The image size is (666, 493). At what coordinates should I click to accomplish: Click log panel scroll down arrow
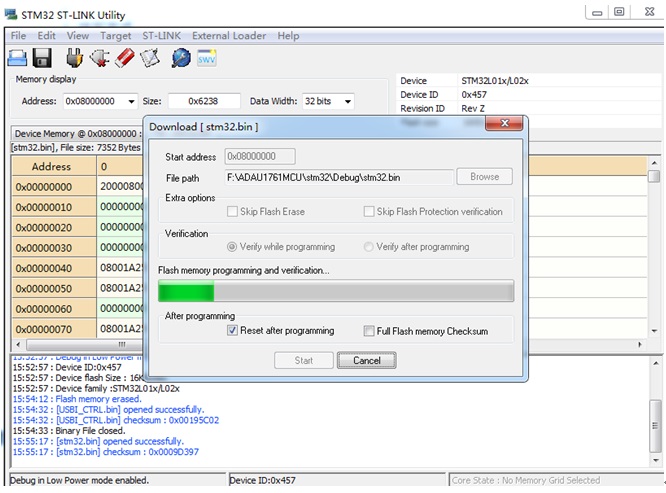click(x=656, y=460)
